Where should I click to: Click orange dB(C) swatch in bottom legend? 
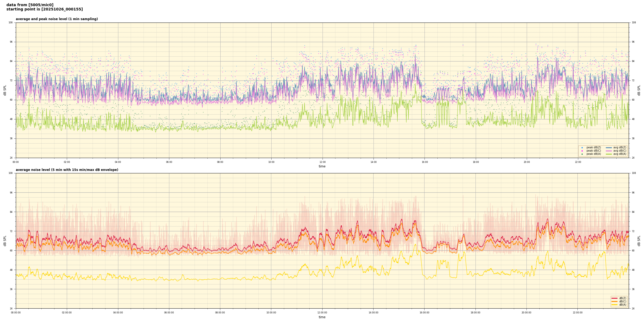tap(614, 301)
